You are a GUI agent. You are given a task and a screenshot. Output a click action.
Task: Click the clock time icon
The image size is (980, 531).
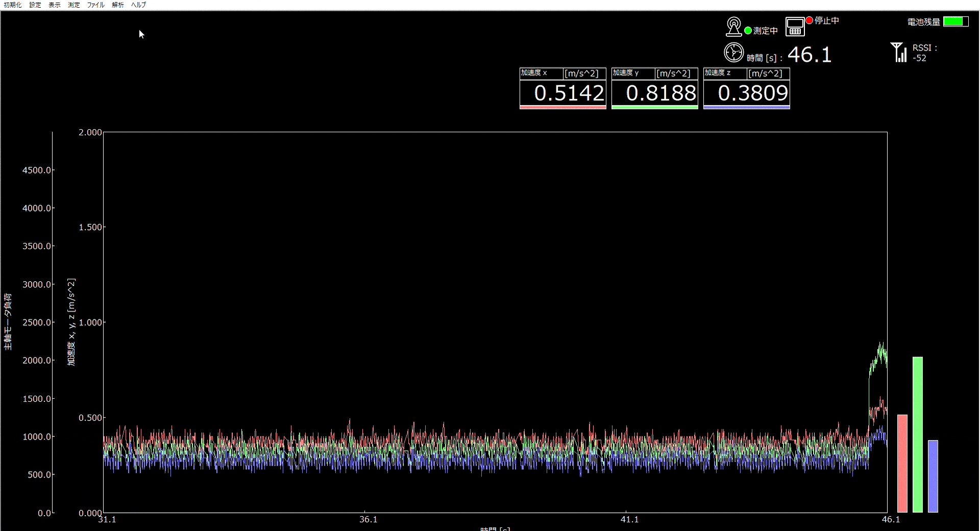(733, 52)
